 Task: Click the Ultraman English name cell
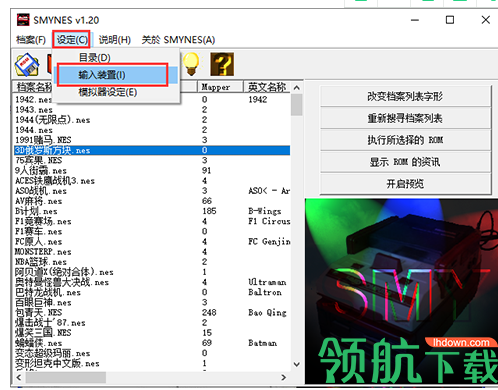tap(267, 282)
